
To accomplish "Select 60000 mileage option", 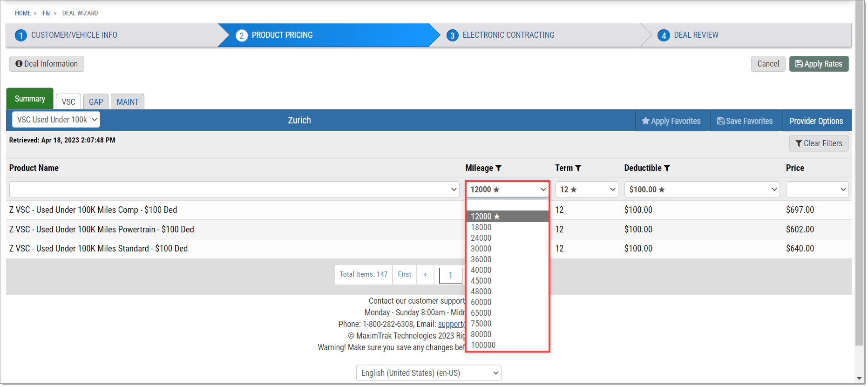I will 508,302.
